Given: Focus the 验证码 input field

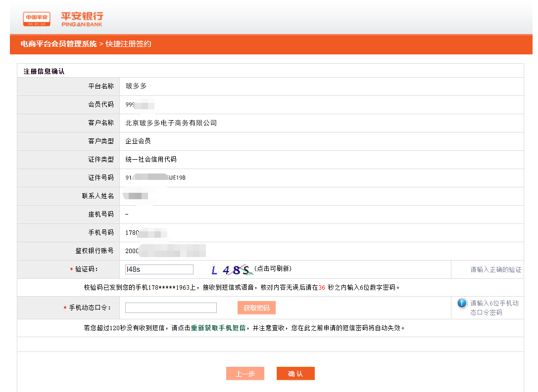Looking at the screenshot, I should tap(159, 269).
